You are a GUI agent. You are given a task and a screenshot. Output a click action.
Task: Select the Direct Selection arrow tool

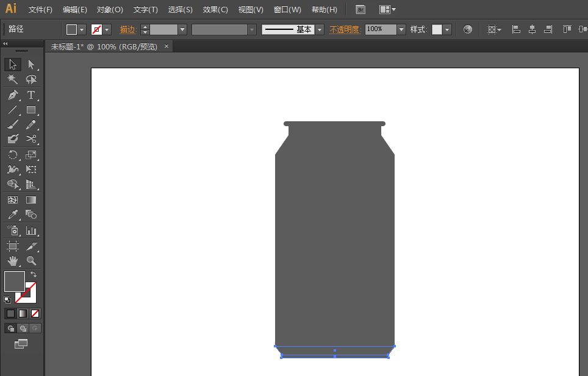pyautogui.click(x=31, y=65)
